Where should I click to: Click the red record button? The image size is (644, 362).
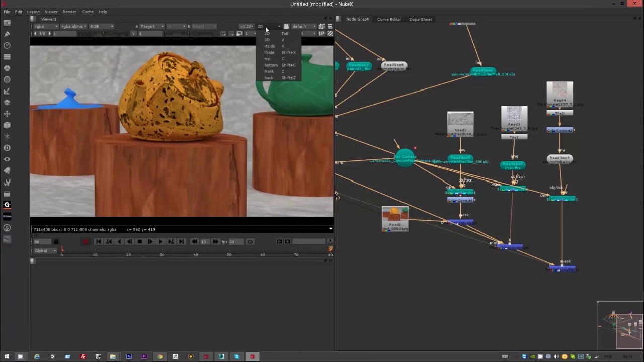86,242
